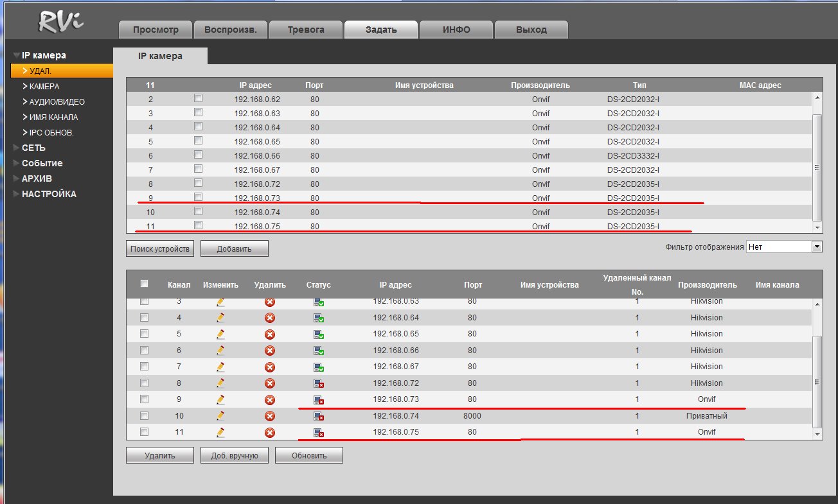Check the channel 9 row checkbox
This screenshot has height=504, width=838.
(144, 399)
